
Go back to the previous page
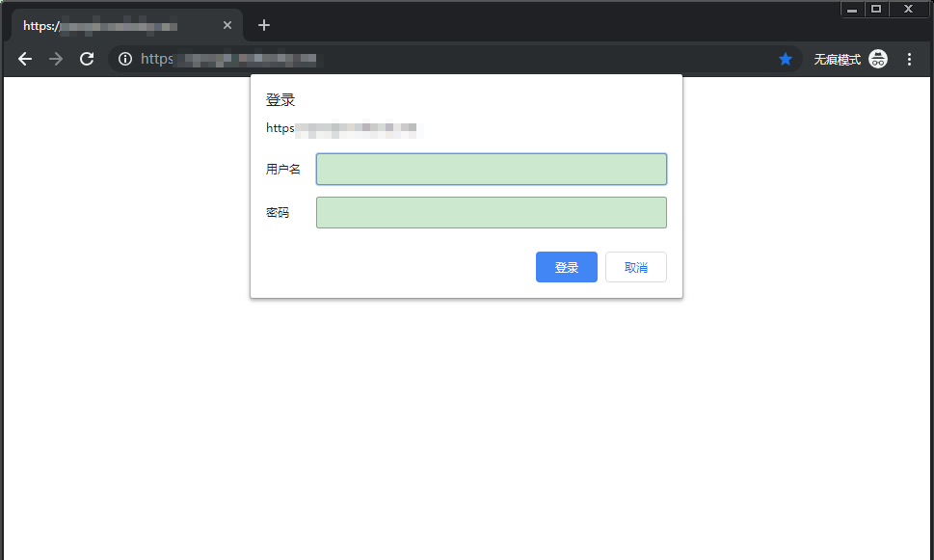tap(25, 60)
